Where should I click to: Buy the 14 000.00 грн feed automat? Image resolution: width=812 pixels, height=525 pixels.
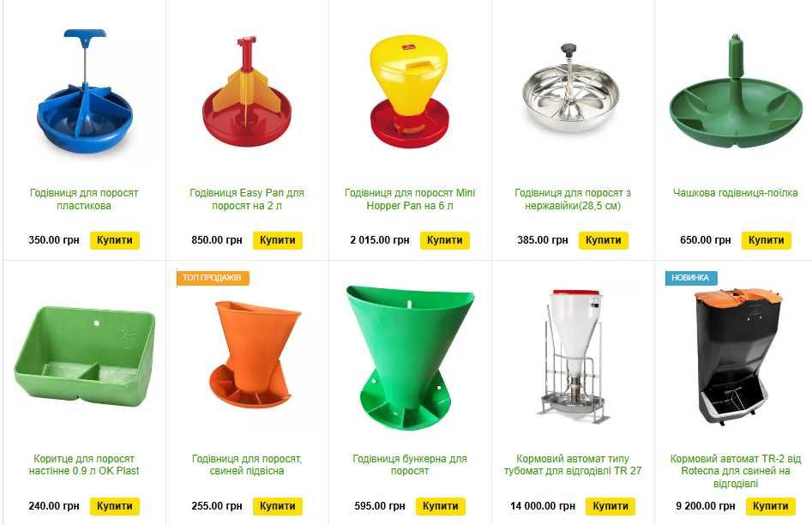(x=610, y=506)
